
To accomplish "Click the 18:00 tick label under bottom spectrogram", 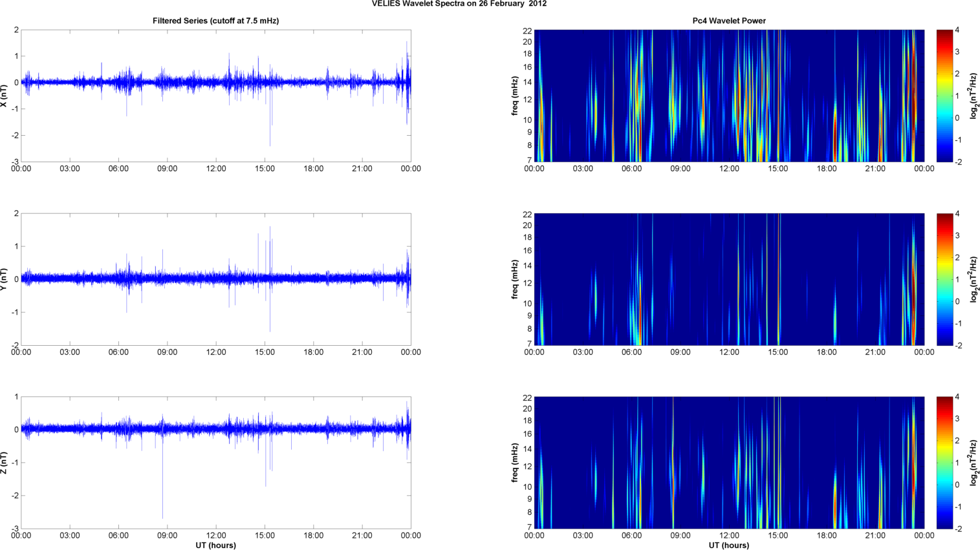I will (827, 535).
